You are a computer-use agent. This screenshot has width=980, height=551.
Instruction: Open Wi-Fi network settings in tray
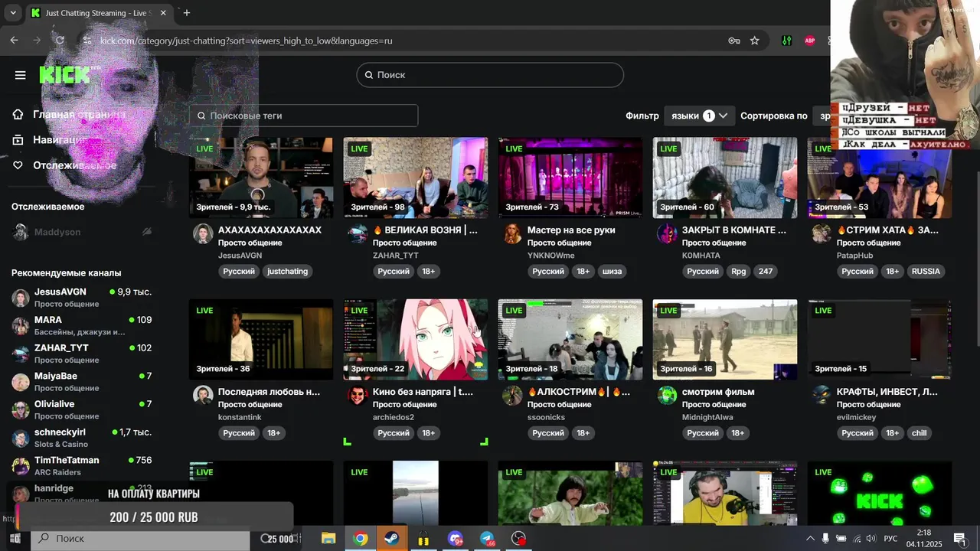(x=856, y=539)
